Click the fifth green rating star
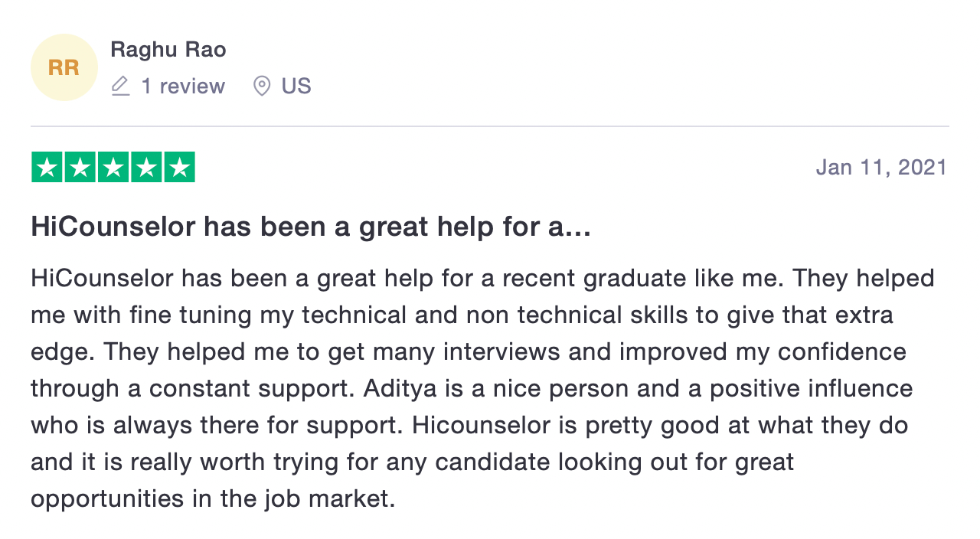The height and width of the screenshot is (539, 980). tap(179, 168)
